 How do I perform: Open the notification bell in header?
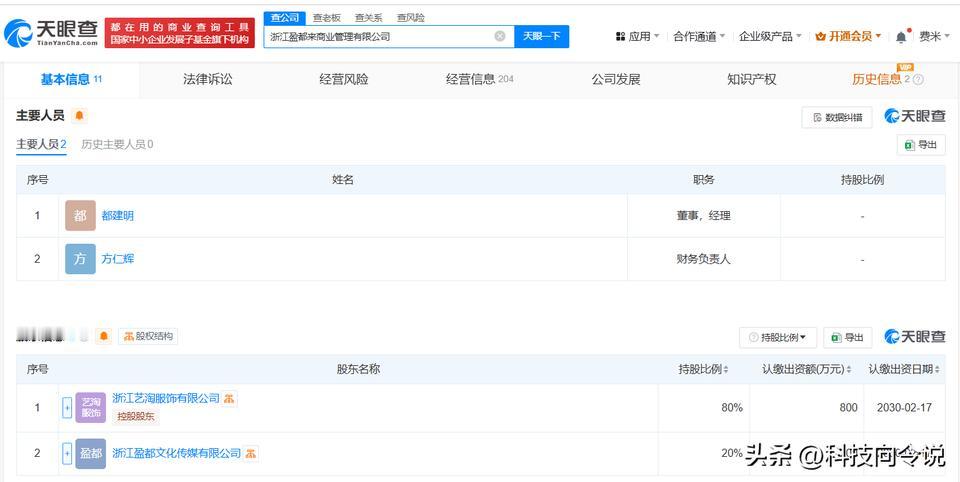coord(902,37)
